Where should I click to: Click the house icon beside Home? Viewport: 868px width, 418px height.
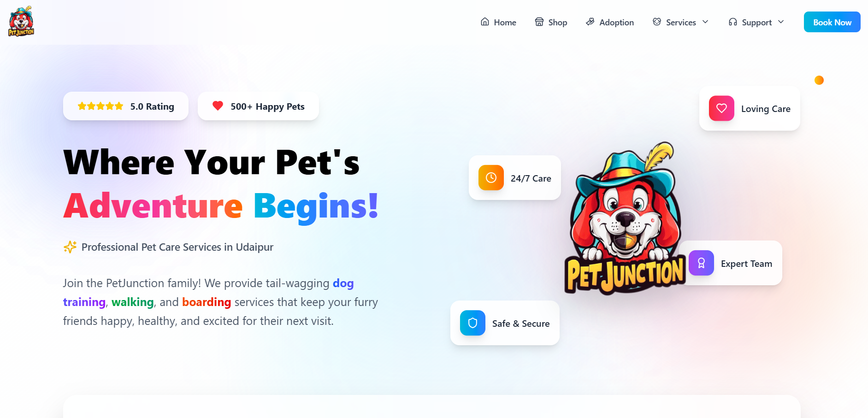click(484, 22)
